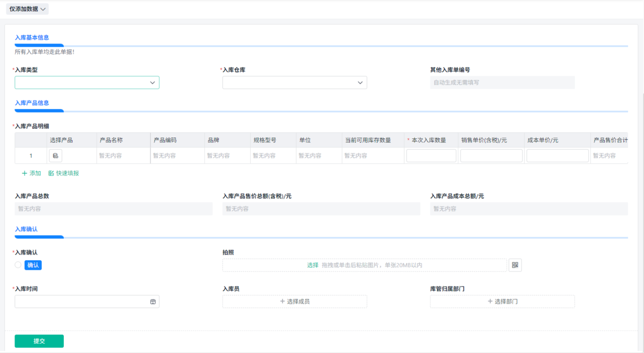Click the select-product icon in row 1
Image resolution: width=644 pixels, height=353 pixels.
point(56,156)
